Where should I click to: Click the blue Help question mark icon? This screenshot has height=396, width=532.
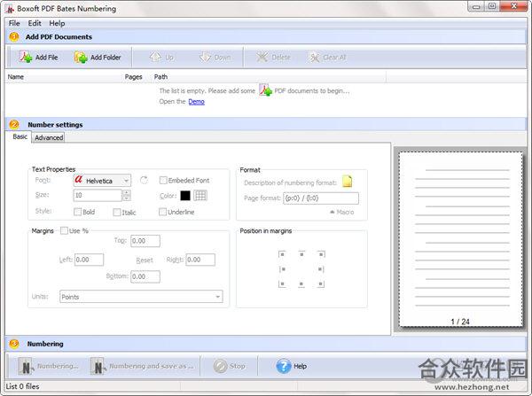tap(284, 366)
